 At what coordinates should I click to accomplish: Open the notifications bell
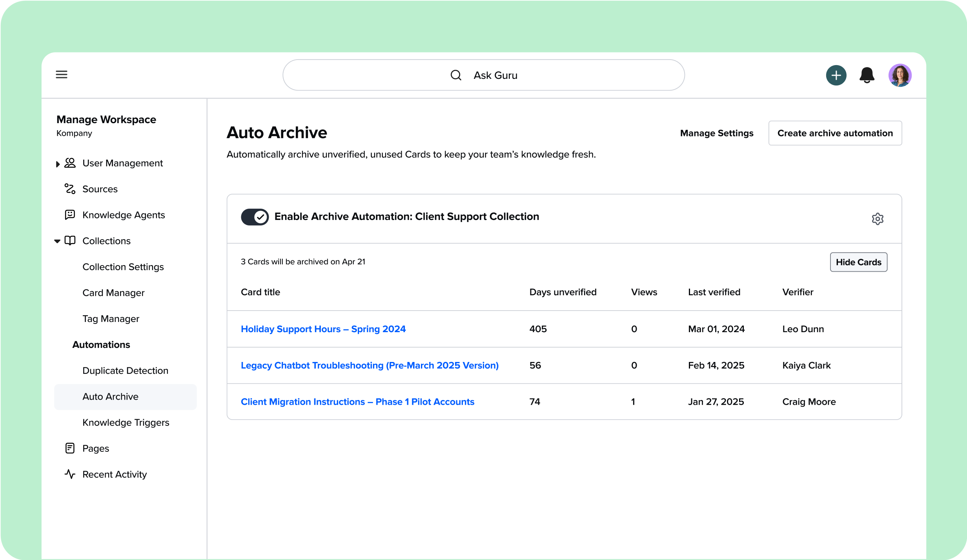click(867, 75)
